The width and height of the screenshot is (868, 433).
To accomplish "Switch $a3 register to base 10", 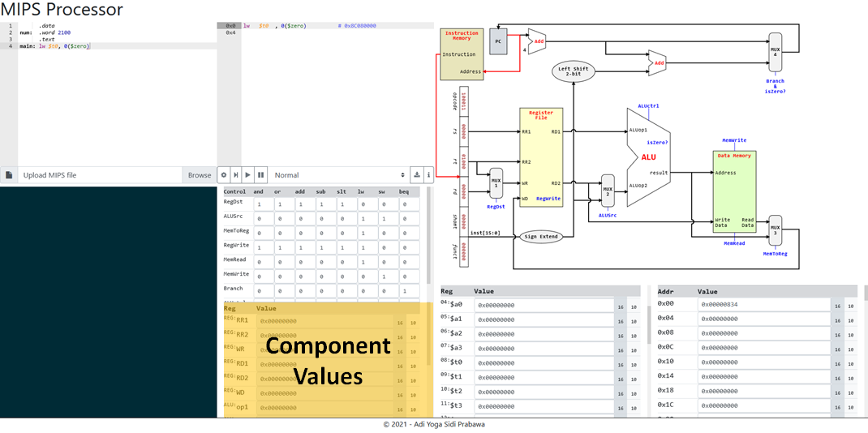I will click(634, 349).
